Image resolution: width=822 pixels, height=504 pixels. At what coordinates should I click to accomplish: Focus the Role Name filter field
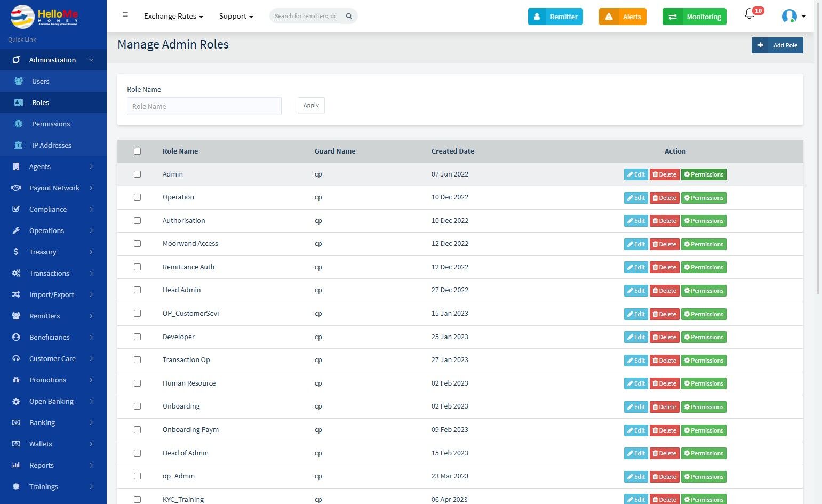[204, 106]
